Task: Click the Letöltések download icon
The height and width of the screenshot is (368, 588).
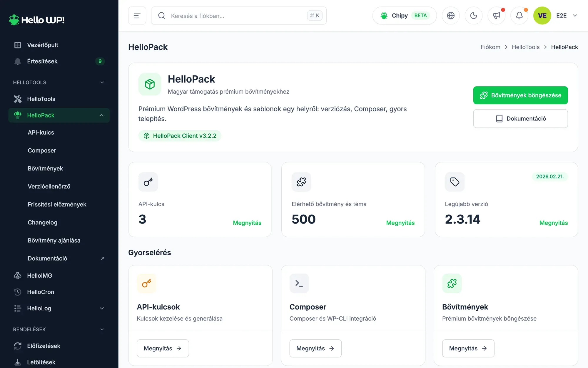Action: 18,362
